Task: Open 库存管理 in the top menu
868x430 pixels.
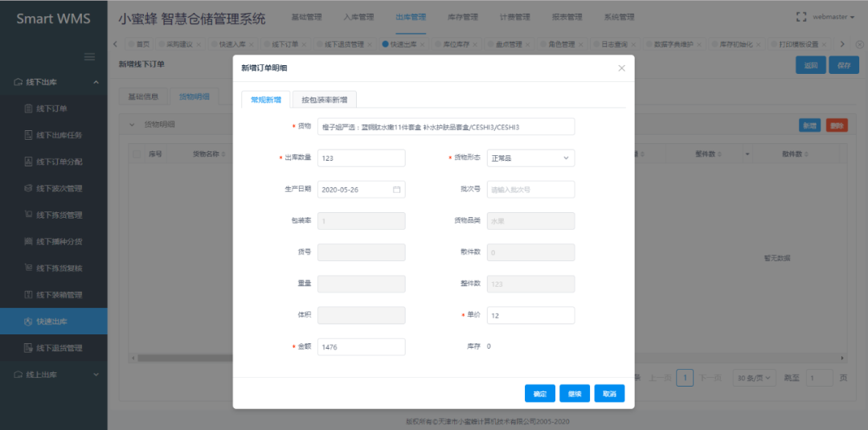Action: [x=462, y=17]
